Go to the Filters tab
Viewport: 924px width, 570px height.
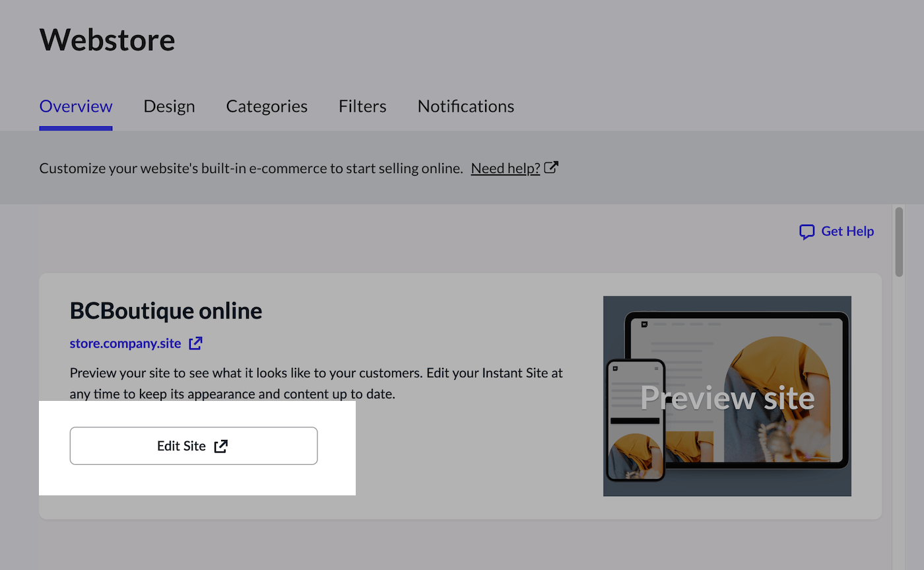(362, 106)
